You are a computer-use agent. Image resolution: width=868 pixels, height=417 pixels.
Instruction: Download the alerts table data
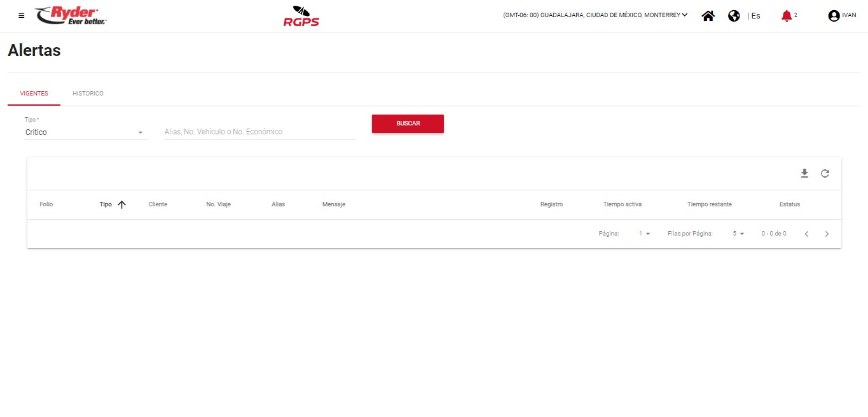(x=804, y=173)
